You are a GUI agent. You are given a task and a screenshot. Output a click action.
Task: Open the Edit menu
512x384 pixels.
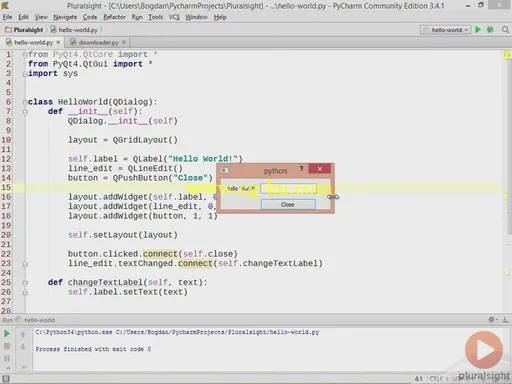[x=23, y=17]
